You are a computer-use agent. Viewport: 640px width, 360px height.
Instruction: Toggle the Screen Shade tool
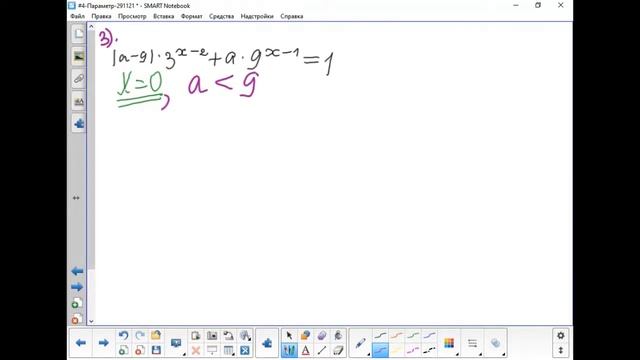coord(212,350)
